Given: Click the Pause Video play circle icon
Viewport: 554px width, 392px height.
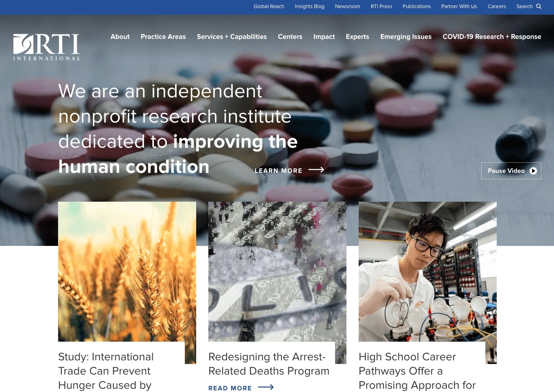Looking at the screenshot, I should [533, 171].
